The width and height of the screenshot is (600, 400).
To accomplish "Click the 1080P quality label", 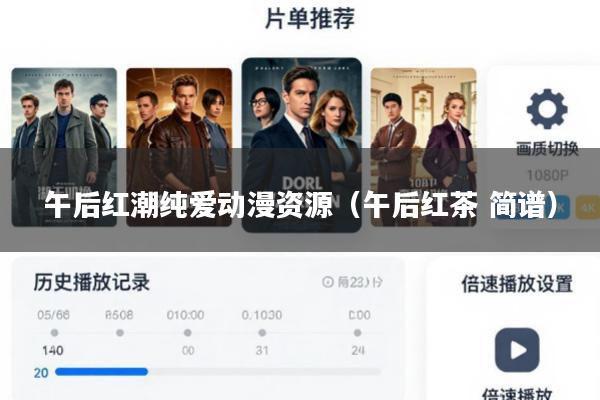I will (547, 175).
